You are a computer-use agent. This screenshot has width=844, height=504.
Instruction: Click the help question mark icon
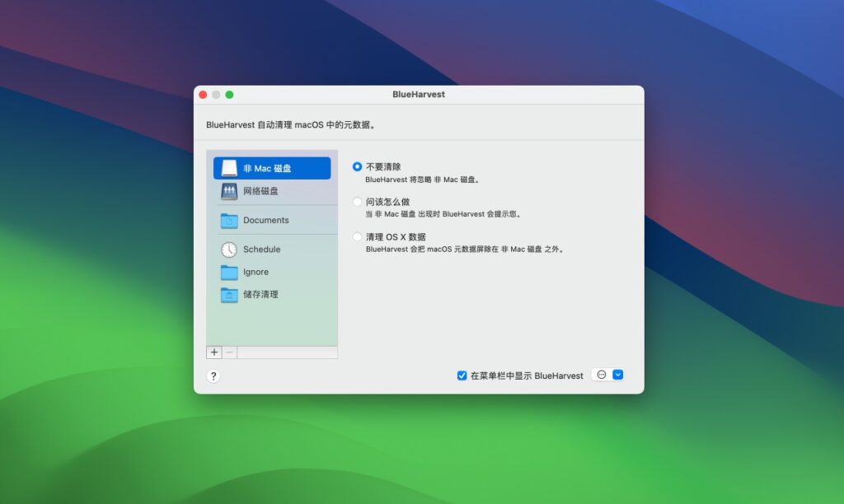pos(213,376)
